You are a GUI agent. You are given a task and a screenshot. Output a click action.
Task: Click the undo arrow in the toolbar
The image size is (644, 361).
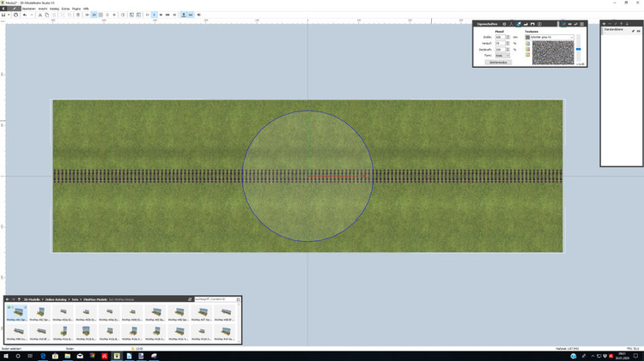pos(25,15)
